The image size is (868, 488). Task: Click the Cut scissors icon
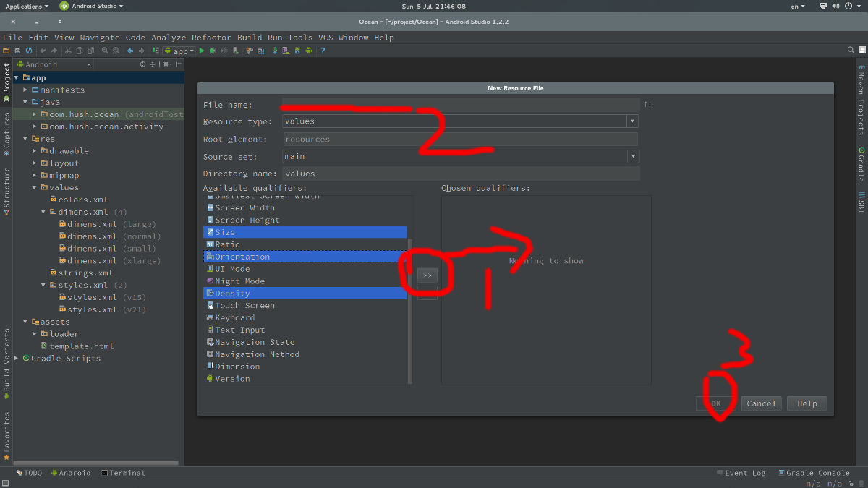(69, 51)
